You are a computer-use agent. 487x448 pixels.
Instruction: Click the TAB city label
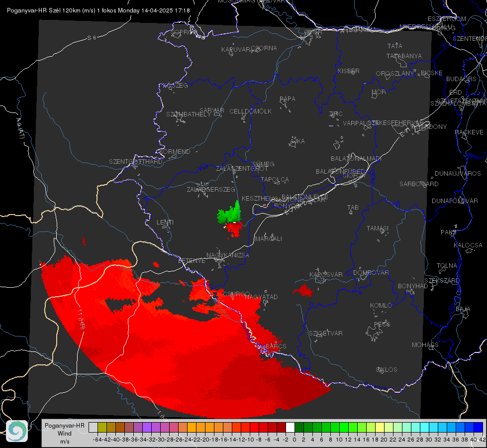coord(353,208)
